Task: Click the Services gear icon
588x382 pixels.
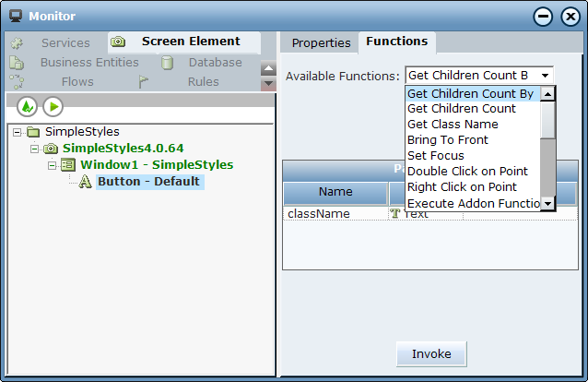Action: [17, 43]
